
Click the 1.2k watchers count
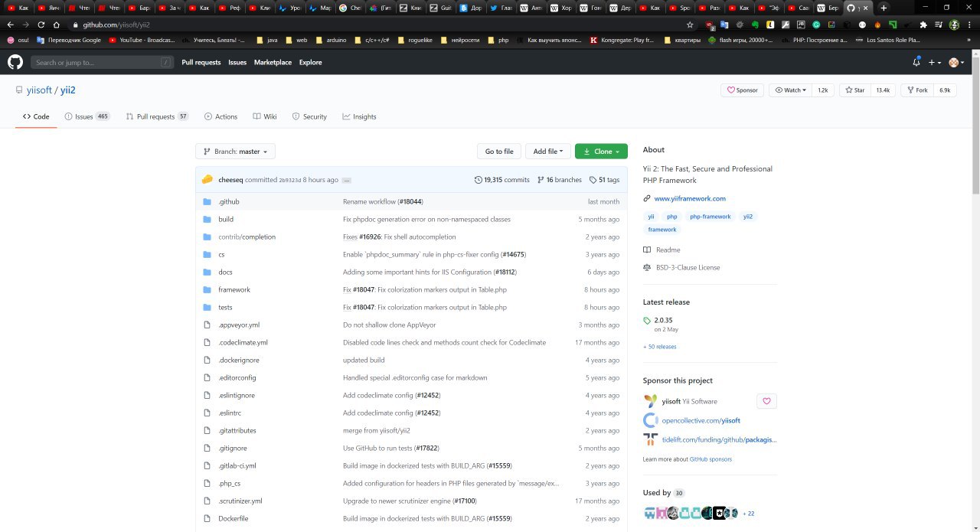[823, 90]
